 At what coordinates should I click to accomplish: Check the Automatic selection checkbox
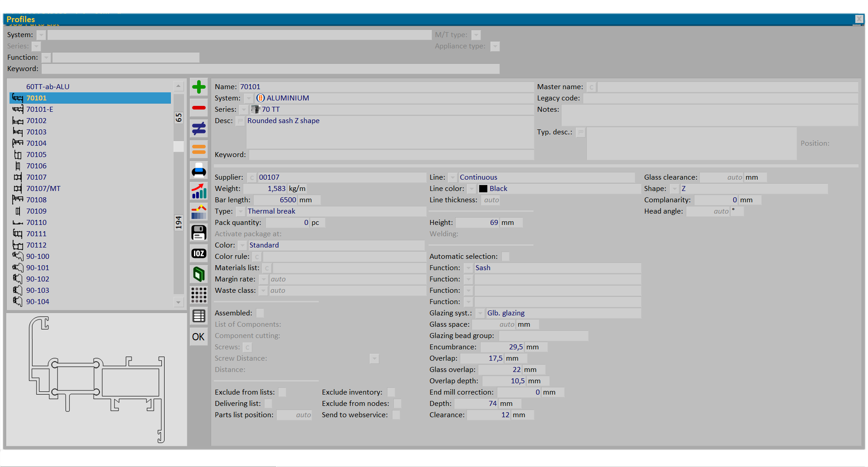point(505,257)
